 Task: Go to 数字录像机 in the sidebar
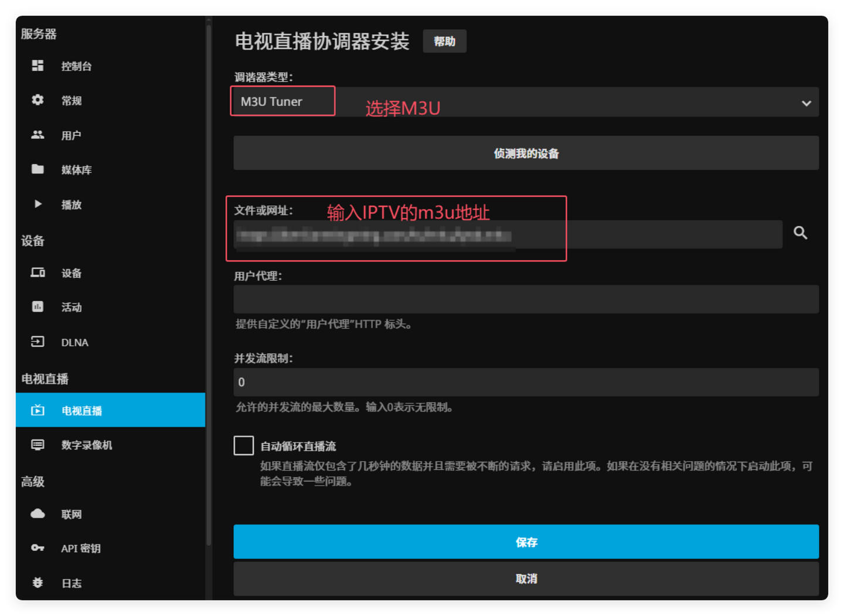(x=86, y=445)
